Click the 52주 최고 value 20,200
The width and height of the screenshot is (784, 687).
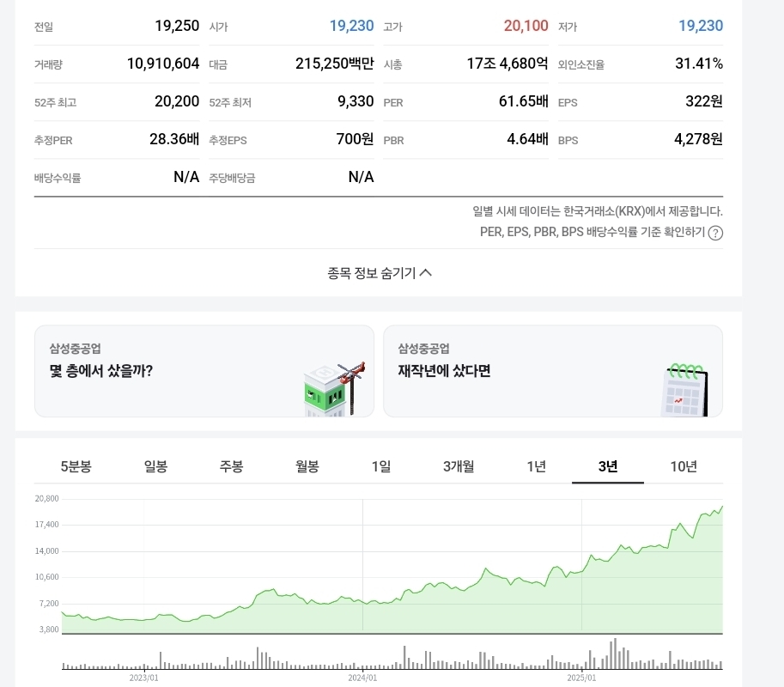pos(177,101)
